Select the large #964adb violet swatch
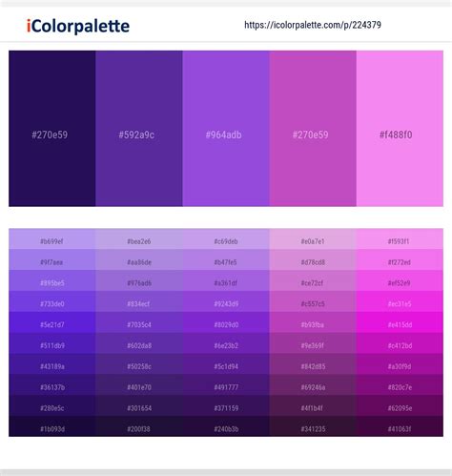 tap(226, 129)
